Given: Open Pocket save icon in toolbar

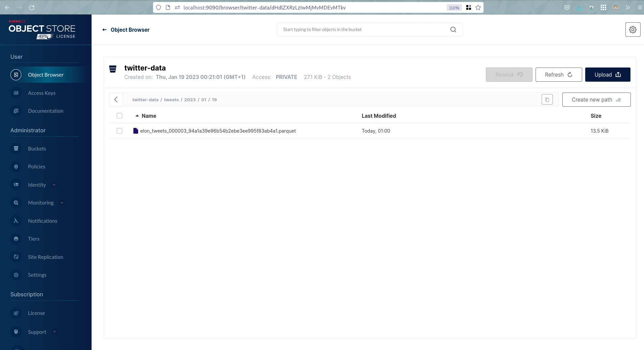Looking at the screenshot, I should click(567, 7).
